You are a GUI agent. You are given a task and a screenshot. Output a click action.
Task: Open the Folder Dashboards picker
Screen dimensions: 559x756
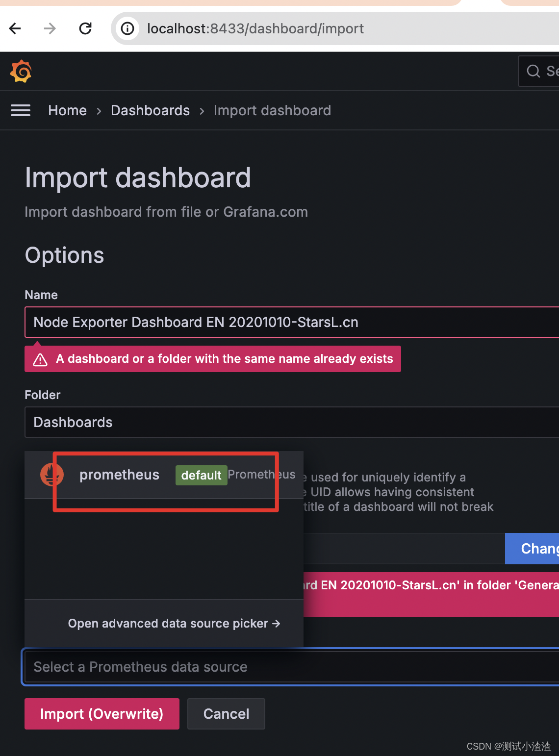(292, 422)
